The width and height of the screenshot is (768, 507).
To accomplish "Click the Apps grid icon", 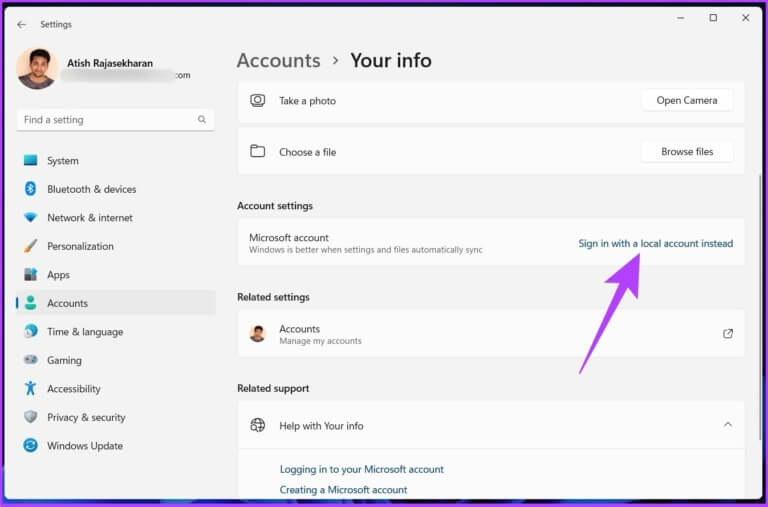I will [x=30, y=274].
